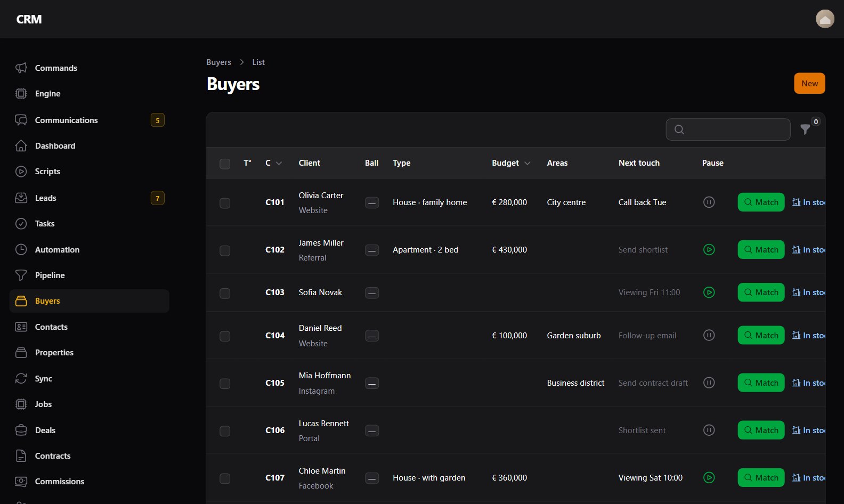The width and height of the screenshot is (844, 504).
Task: Go to the Buyers breadcrumb link
Action: pos(218,62)
